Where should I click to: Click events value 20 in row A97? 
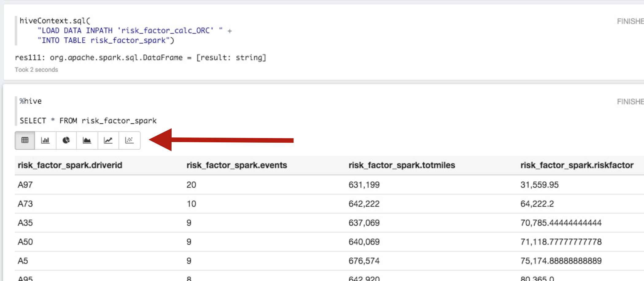191,185
